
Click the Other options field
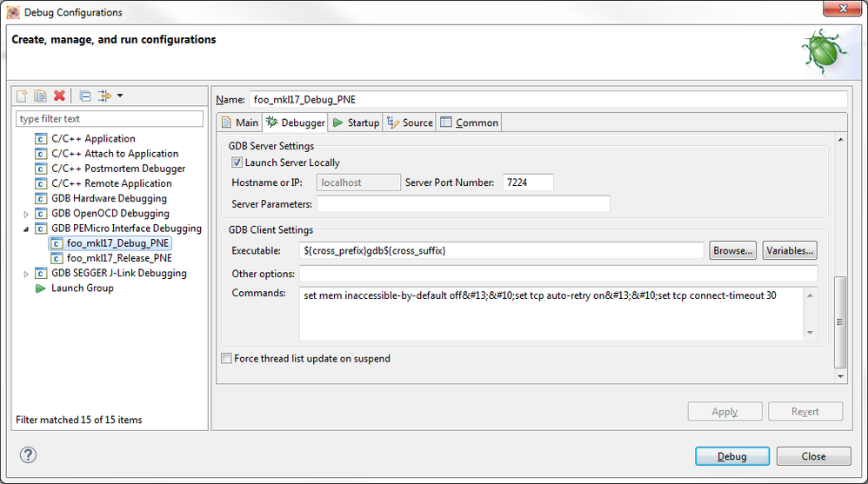pos(558,274)
